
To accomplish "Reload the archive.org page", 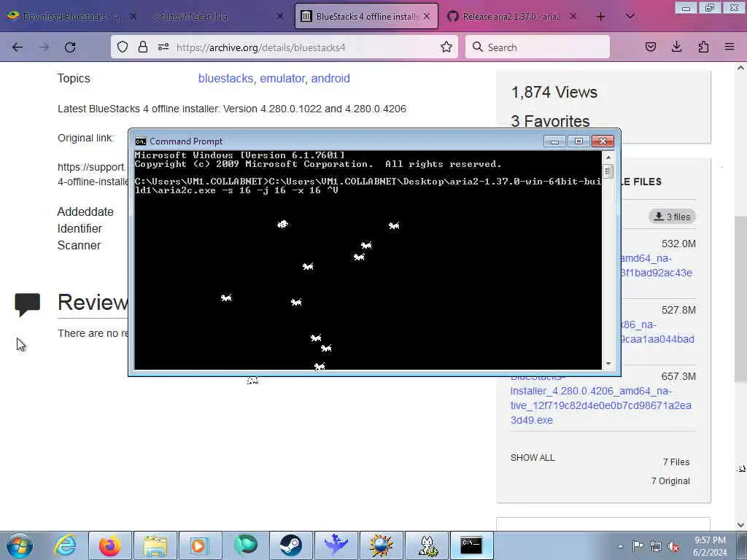I will coord(70,47).
